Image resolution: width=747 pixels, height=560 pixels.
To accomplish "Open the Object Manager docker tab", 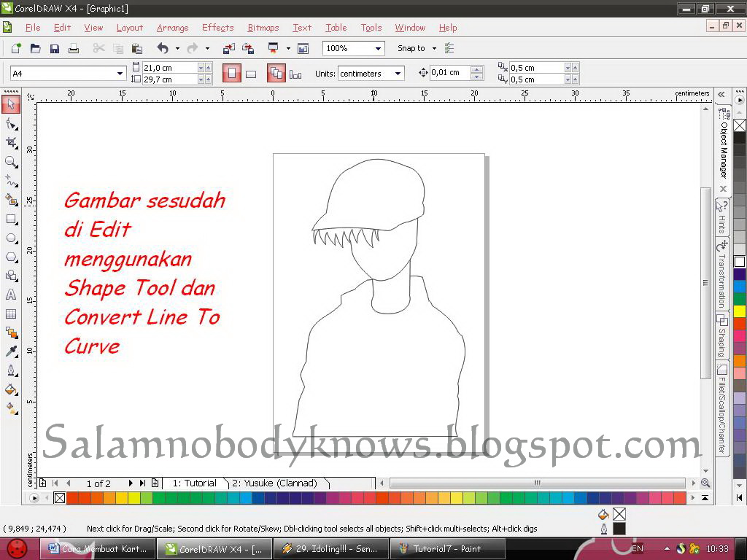I will point(723,145).
